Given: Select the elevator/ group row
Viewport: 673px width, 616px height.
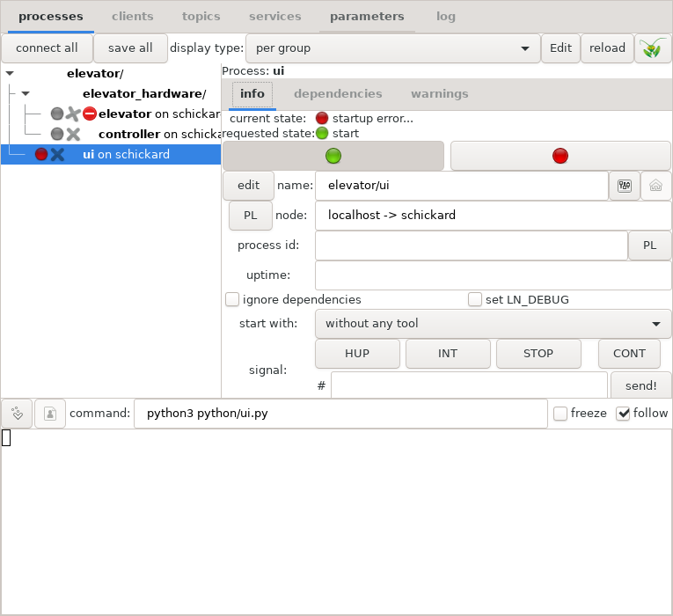Looking at the screenshot, I should click(111, 73).
